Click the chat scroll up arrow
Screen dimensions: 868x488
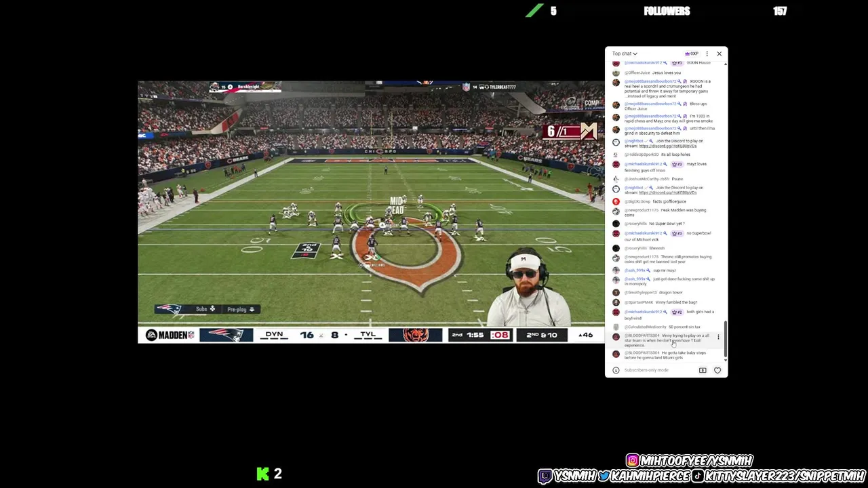(x=726, y=64)
